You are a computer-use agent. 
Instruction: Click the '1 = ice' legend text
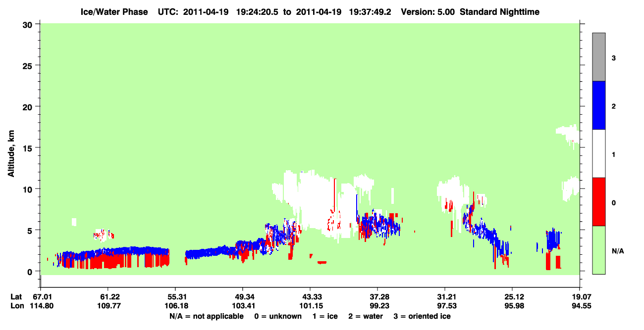coord(324,316)
